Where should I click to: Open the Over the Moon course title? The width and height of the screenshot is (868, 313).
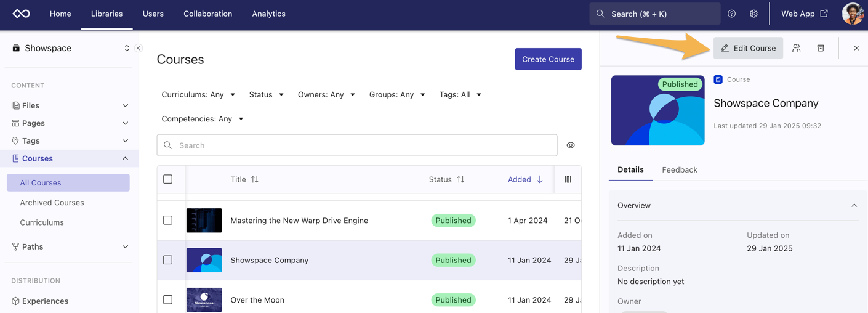click(x=257, y=300)
